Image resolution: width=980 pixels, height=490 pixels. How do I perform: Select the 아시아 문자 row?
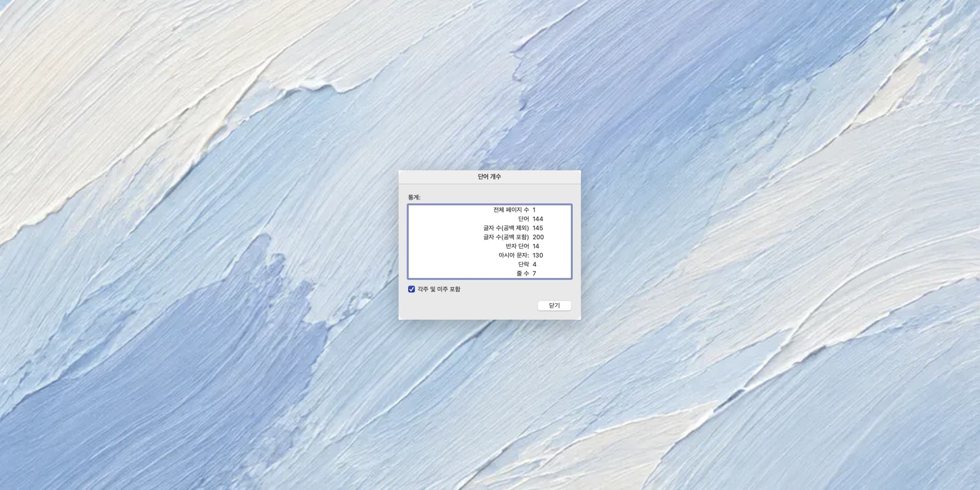[x=490, y=255]
